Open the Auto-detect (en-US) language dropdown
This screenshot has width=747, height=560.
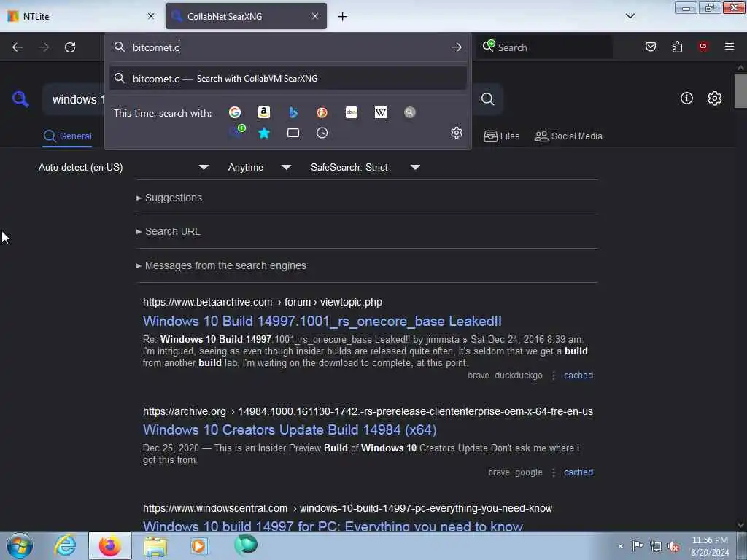[x=123, y=167]
